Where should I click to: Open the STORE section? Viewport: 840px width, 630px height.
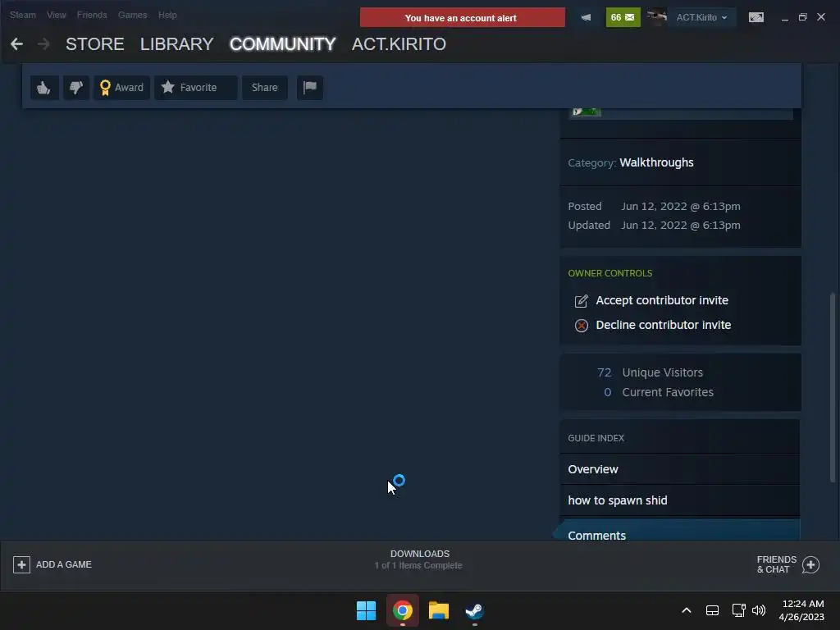(x=95, y=44)
